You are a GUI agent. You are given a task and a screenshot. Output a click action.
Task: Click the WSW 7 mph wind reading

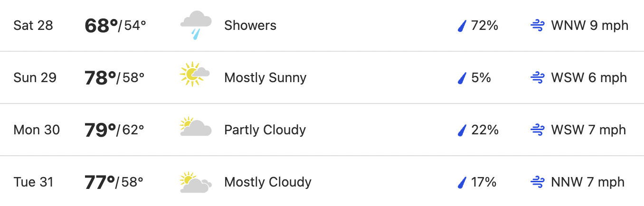(x=588, y=130)
